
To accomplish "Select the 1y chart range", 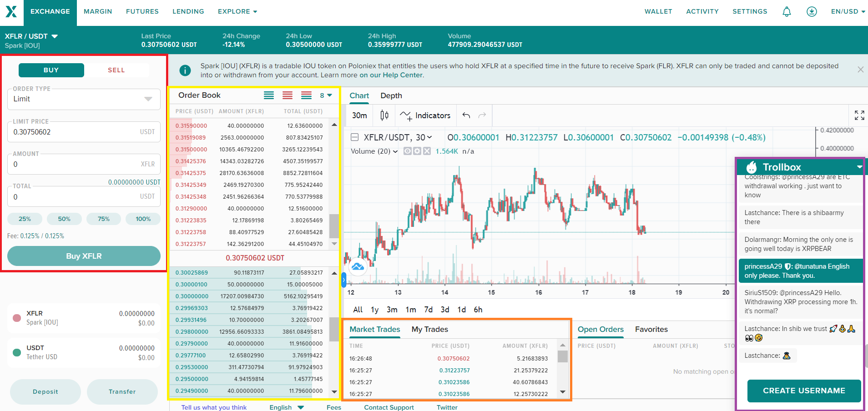I will tap(374, 310).
